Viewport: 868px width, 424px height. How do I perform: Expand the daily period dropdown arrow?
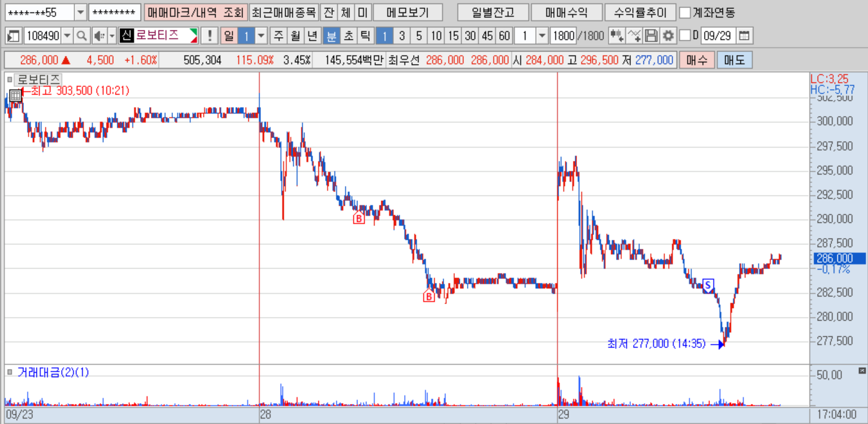[x=262, y=36]
